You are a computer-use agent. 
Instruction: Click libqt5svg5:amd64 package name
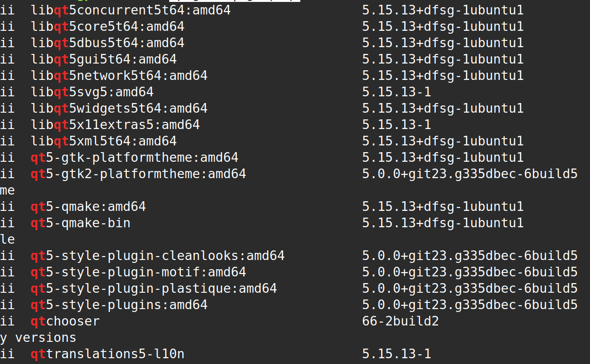92,92
